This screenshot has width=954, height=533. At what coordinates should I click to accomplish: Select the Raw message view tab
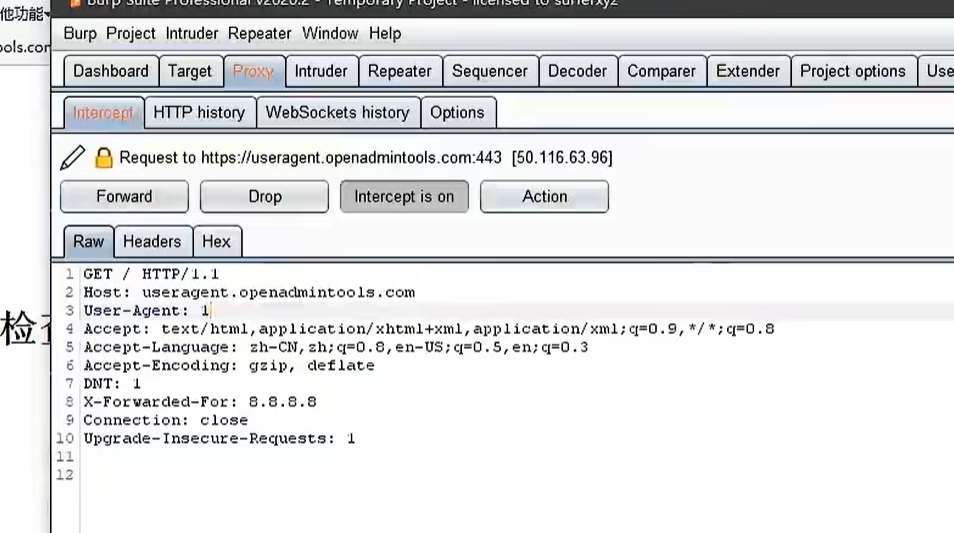coord(88,242)
